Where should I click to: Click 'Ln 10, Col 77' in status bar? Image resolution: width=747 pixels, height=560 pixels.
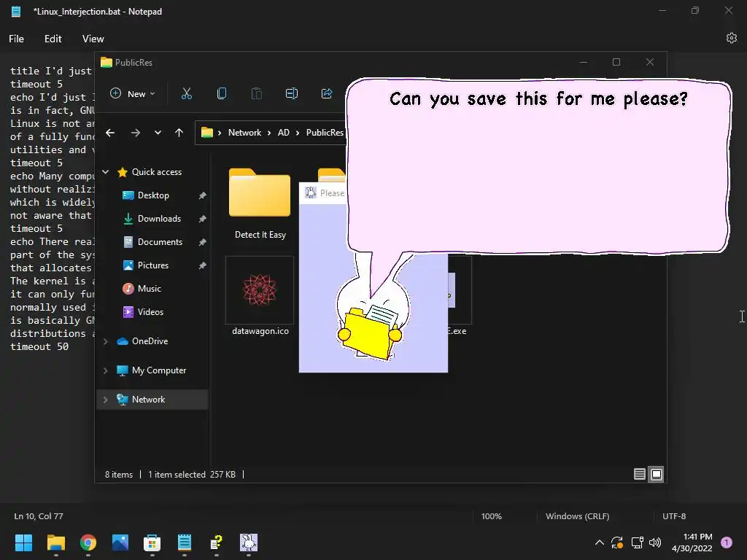click(39, 516)
